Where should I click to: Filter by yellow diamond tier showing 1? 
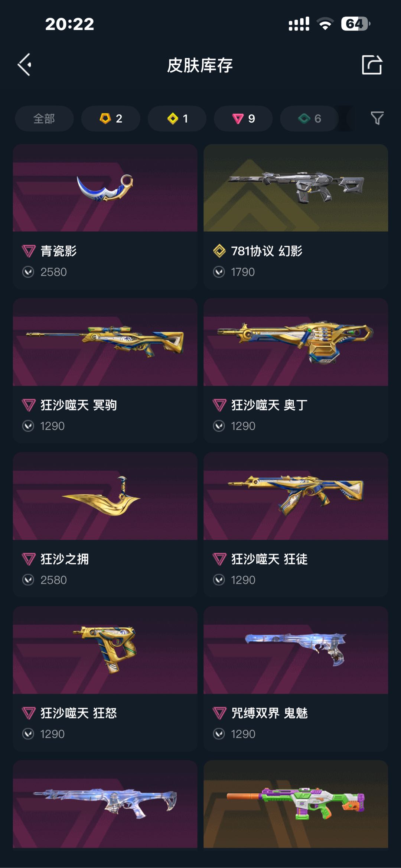(177, 118)
